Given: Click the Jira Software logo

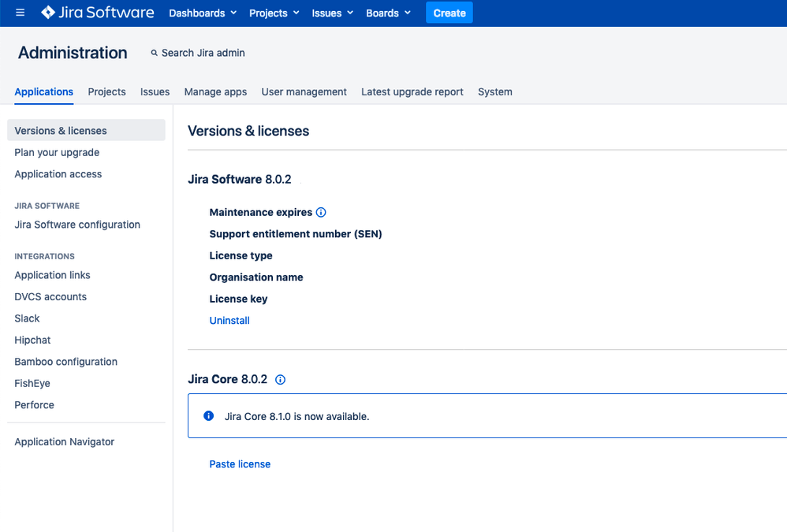Looking at the screenshot, I should tap(97, 13).
